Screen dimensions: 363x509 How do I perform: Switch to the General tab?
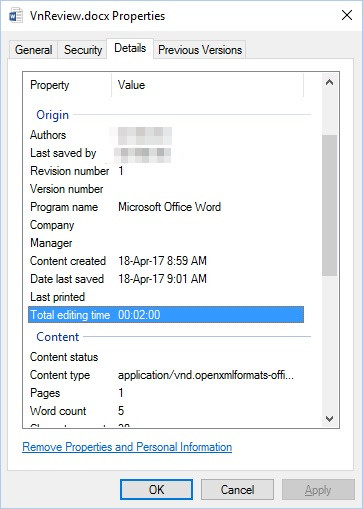point(33,50)
